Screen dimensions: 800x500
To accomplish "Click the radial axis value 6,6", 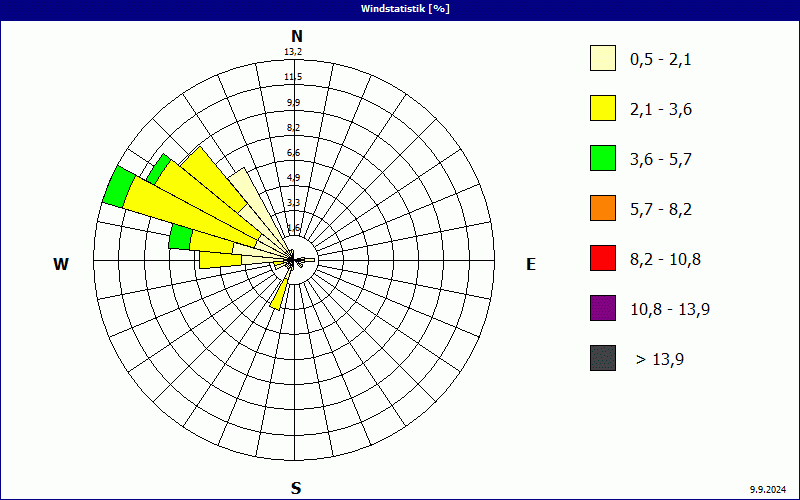I will coord(293,153).
